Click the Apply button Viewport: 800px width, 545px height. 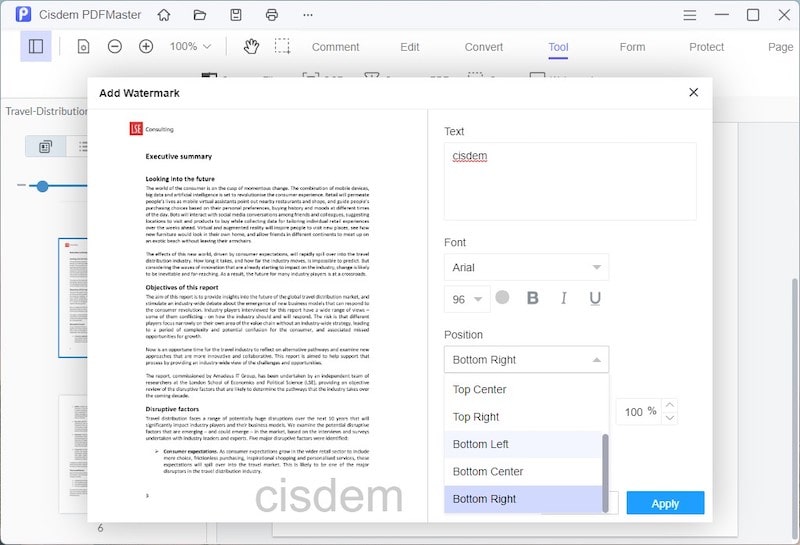click(665, 503)
